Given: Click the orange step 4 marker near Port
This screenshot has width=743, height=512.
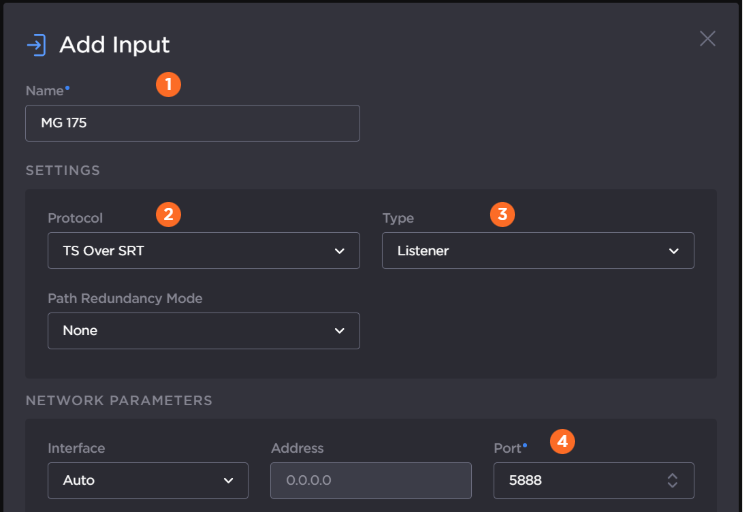Looking at the screenshot, I should click(563, 441).
